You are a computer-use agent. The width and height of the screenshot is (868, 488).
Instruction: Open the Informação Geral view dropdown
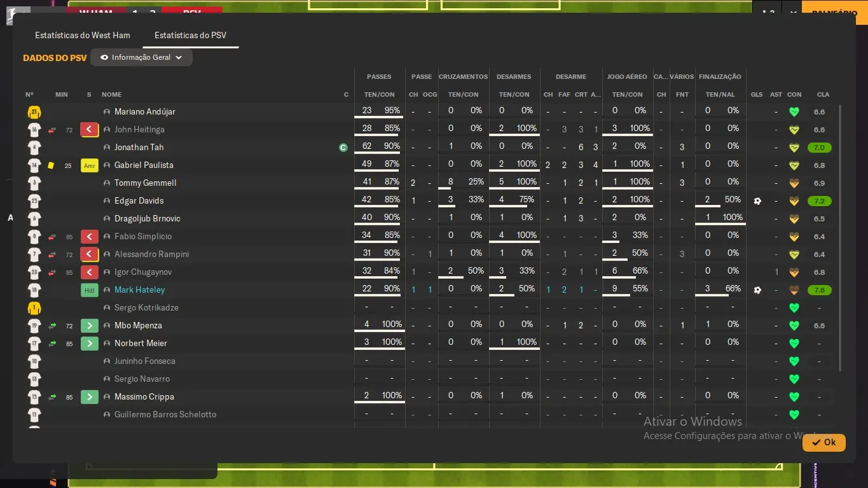(141, 57)
